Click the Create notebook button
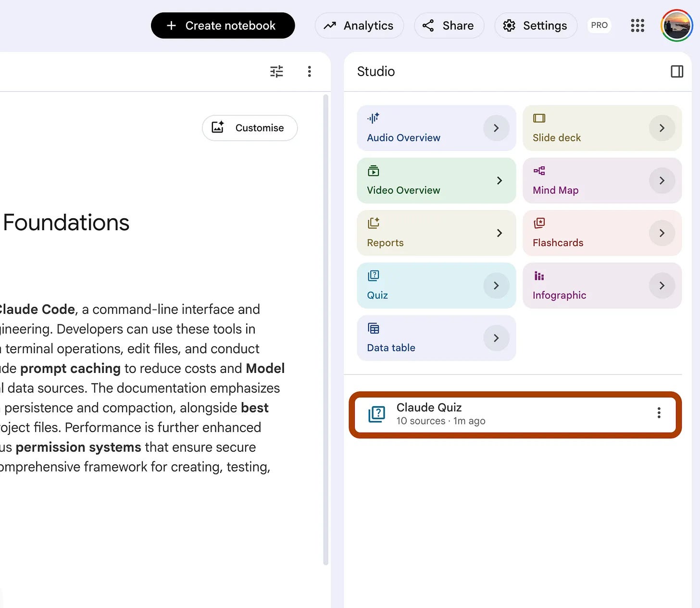 pyautogui.click(x=223, y=25)
